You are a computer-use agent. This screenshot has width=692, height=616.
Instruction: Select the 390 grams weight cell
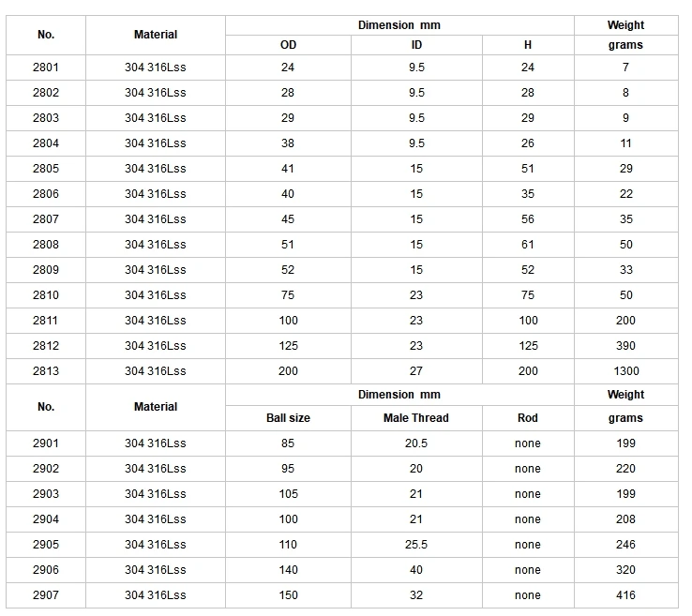(625, 346)
